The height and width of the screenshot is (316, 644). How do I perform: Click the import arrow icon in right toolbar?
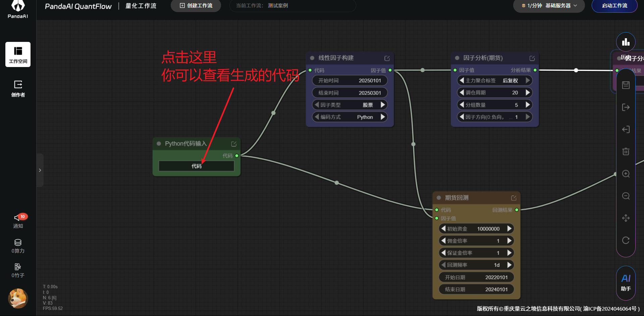point(626,129)
